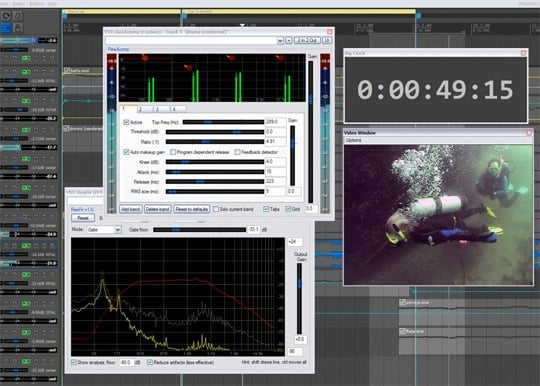Close the ReaXcomp plugin window

pyautogui.click(x=330, y=32)
